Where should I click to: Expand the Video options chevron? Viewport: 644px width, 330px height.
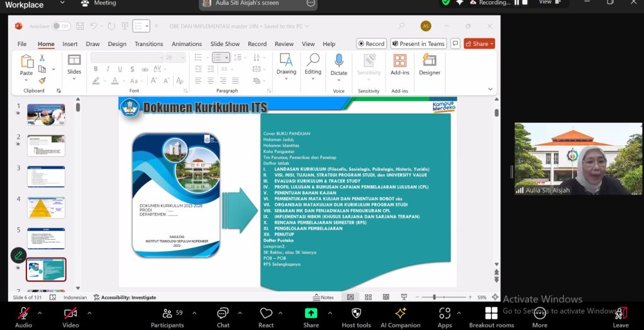(x=89, y=313)
